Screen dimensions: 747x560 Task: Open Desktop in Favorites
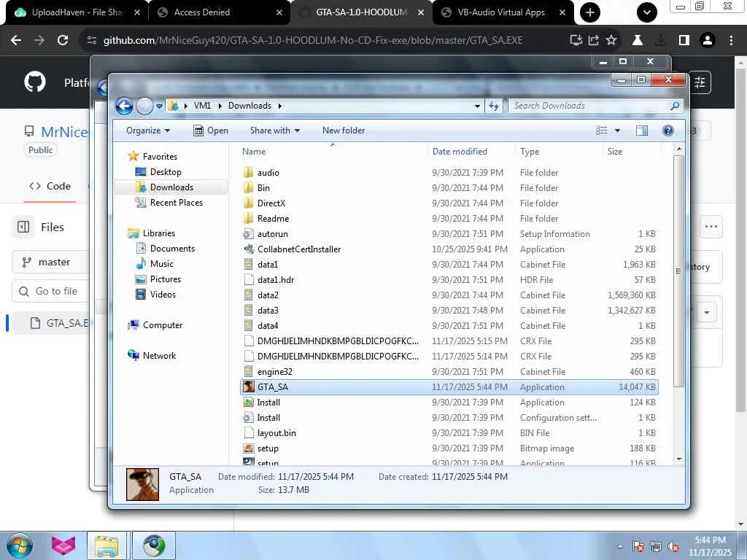click(158, 172)
